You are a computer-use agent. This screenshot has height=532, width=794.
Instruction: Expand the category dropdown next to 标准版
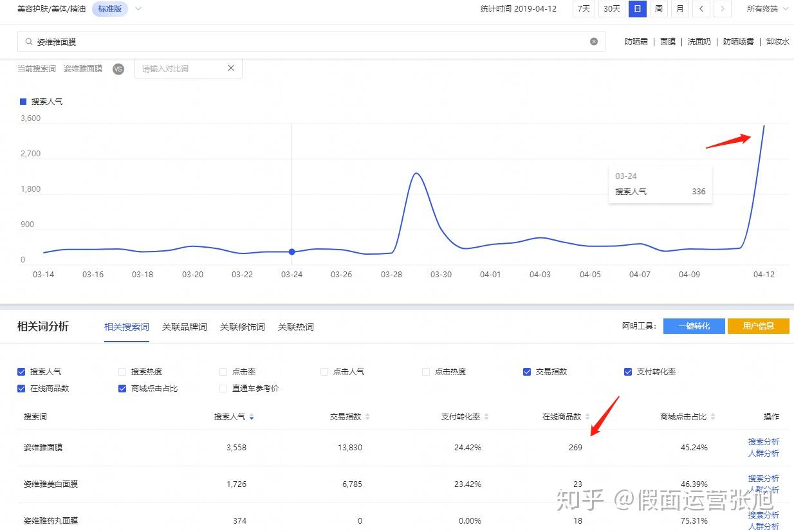click(138, 9)
